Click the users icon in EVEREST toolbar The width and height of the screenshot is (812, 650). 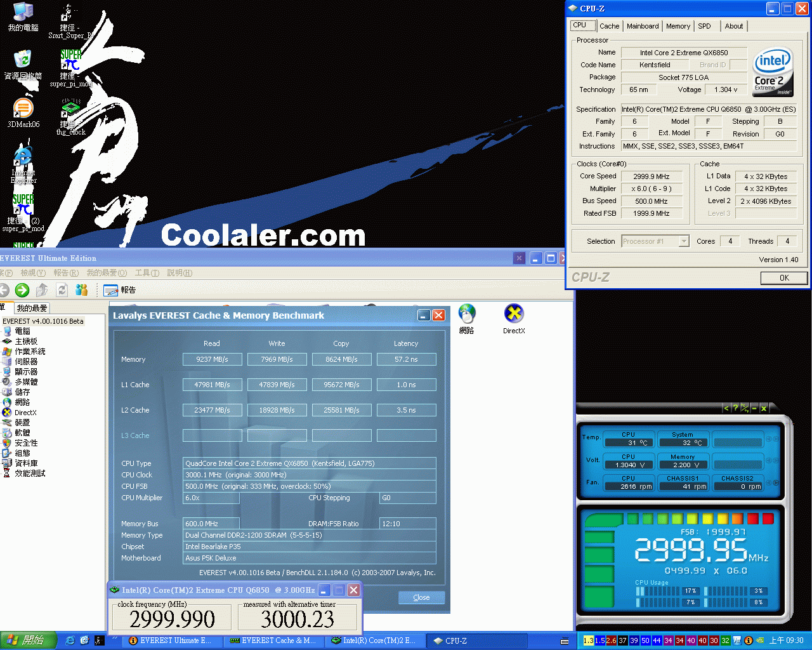coord(81,290)
